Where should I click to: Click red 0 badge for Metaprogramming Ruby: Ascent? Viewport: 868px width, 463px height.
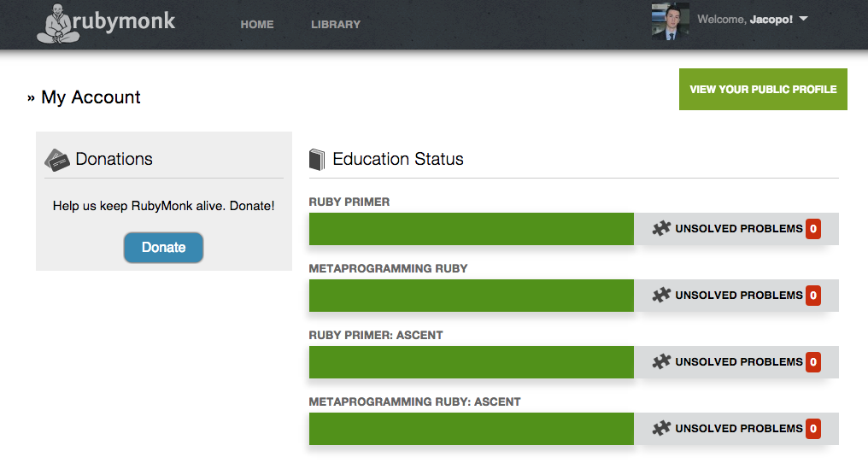point(813,429)
